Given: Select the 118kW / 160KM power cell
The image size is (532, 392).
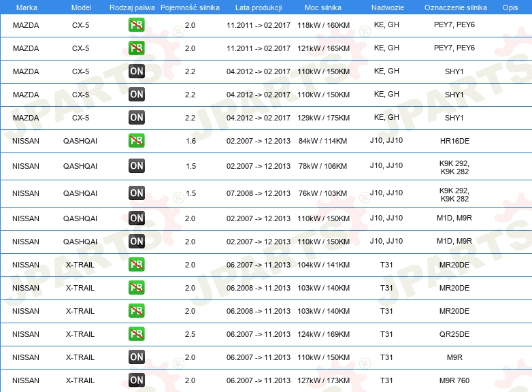Looking at the screenshot, I should tap(323, 25).
